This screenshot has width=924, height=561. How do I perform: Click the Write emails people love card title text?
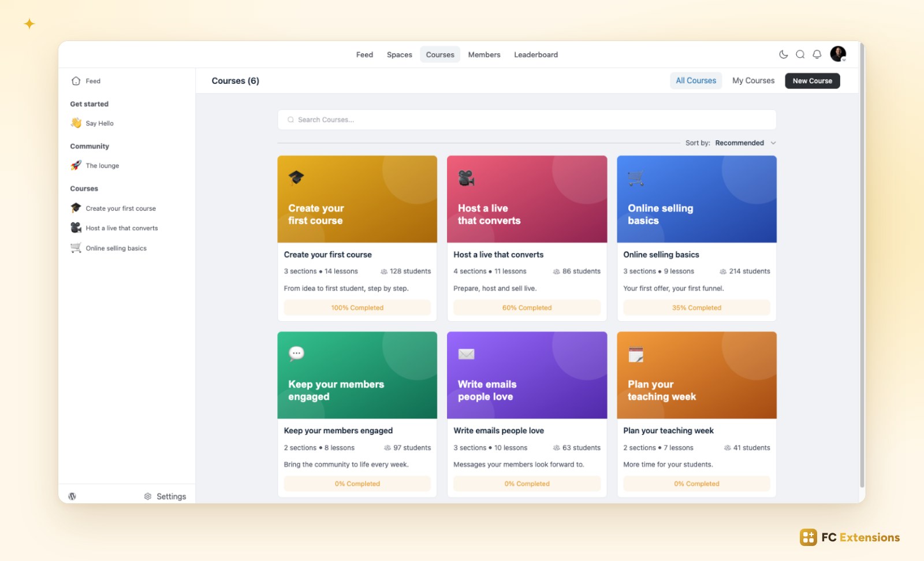(x=498, y=430)
